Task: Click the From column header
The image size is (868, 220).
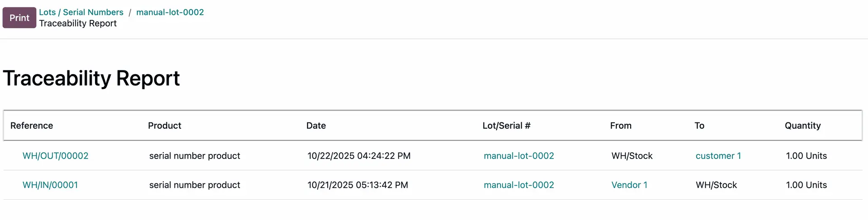Action: click(621, 126)
